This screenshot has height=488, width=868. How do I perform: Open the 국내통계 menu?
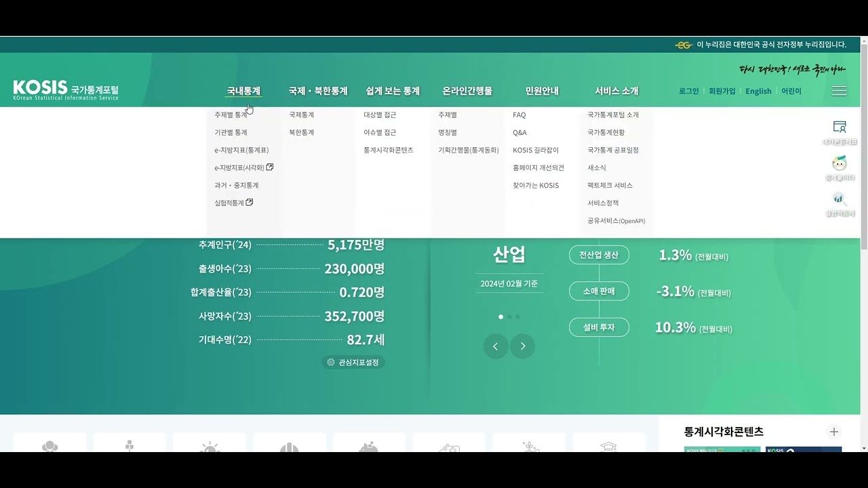point(243,91)
